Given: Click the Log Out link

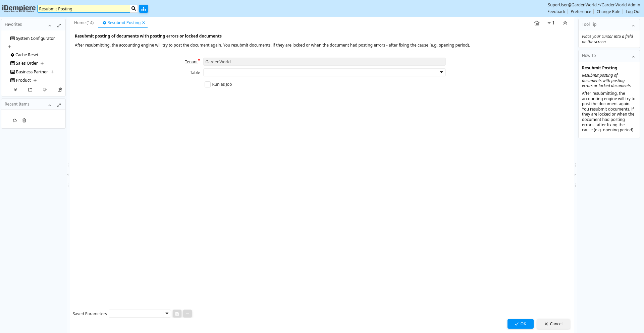Looking at the screenshot, I should pos(633,12).
